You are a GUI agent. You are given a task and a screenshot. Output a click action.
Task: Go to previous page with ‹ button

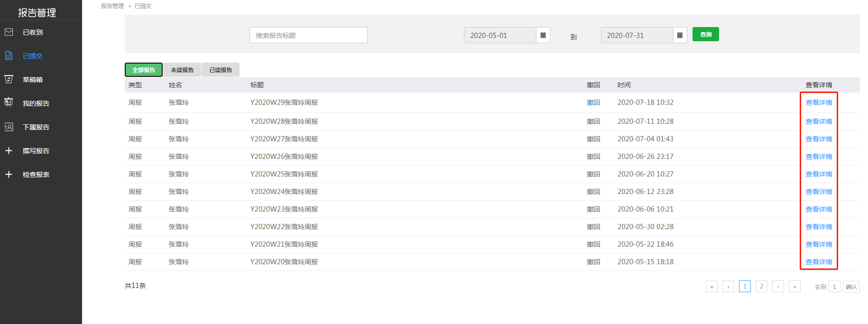pyautogui.click(x=728, y=287)
